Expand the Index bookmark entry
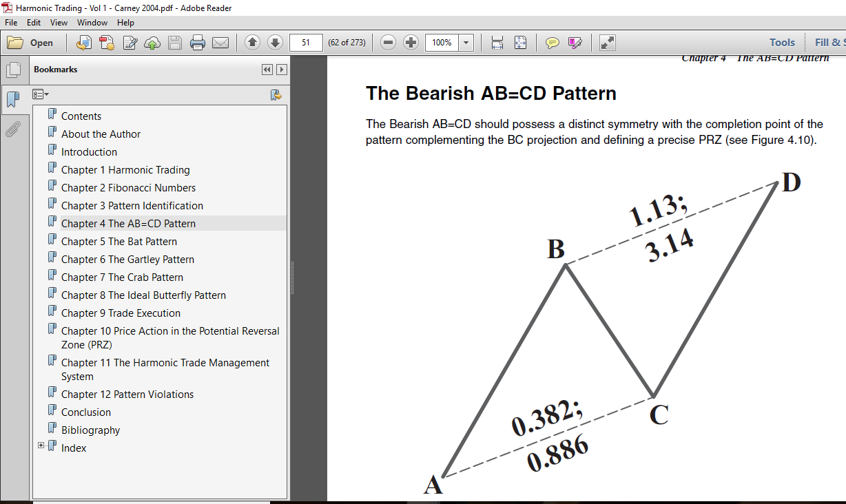The height and width of the screenshot is (504, 846). pos(41,446)
